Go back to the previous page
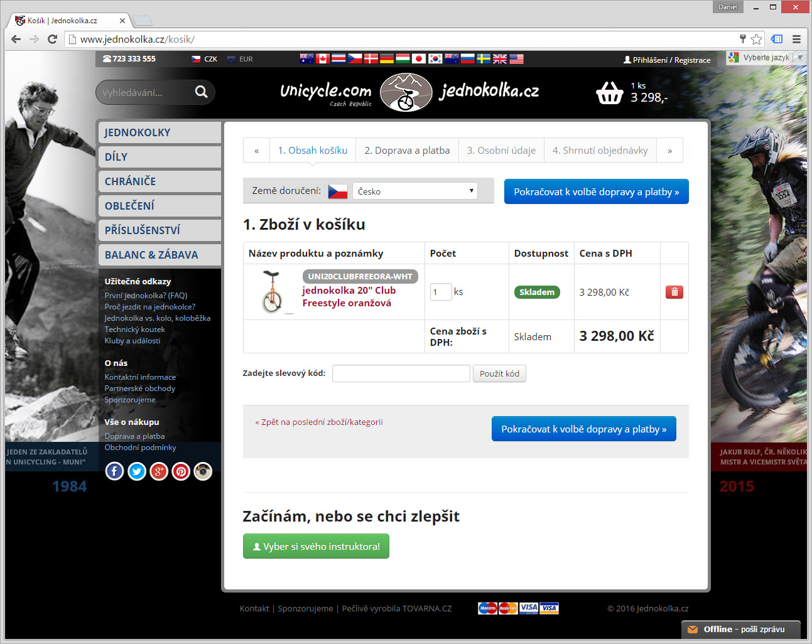This screenshot has height=644, width=812. (16, 39)
